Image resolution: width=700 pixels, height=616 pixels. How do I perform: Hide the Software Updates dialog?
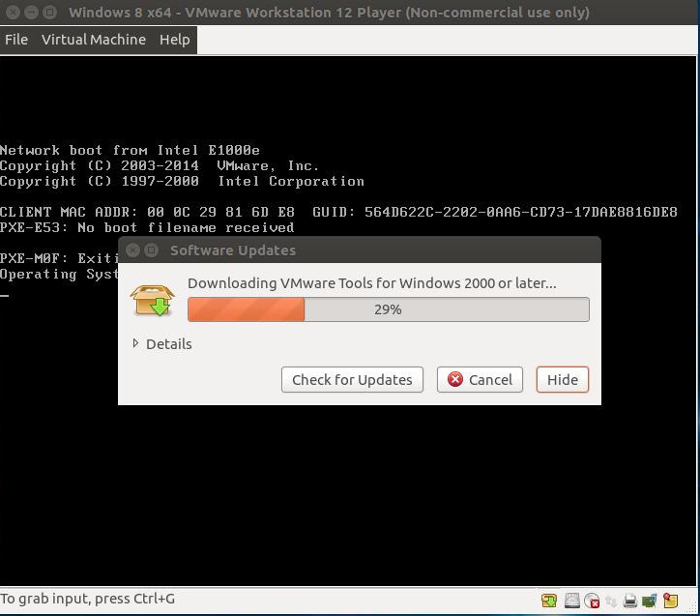[x=563, y=380]
